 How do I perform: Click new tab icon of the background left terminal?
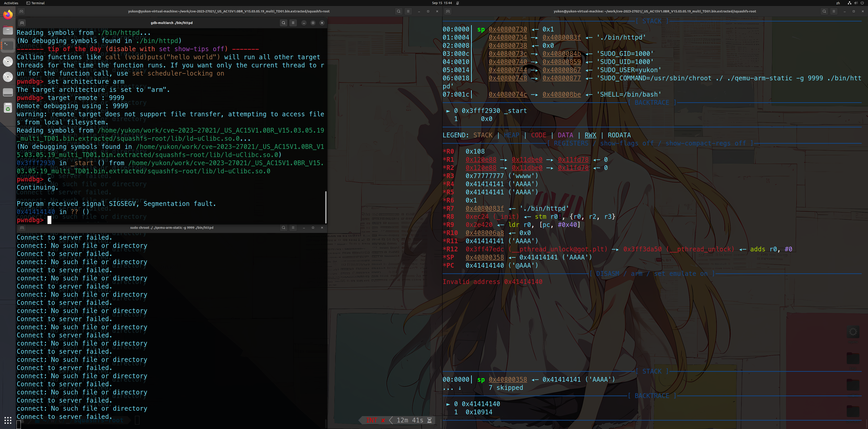point(21,11)
